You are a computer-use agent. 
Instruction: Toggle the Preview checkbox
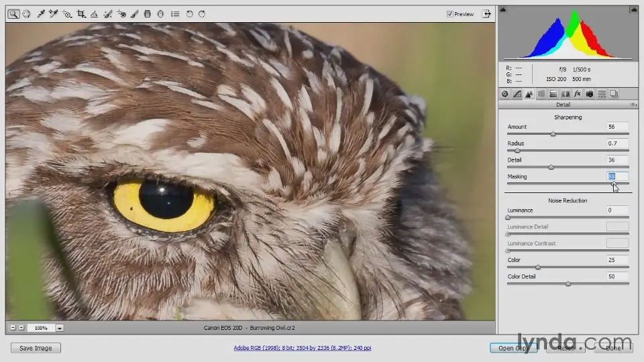click(x=450, y=13)
